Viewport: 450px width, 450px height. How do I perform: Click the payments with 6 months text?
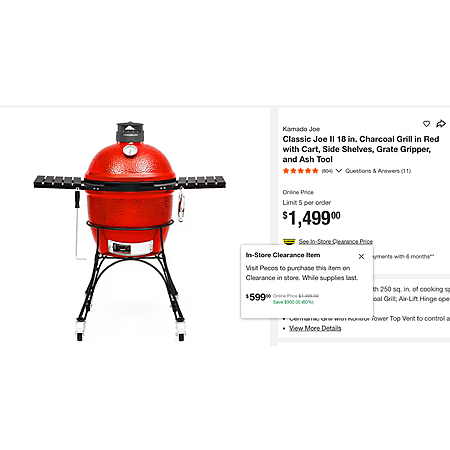[x=404, y=256]
